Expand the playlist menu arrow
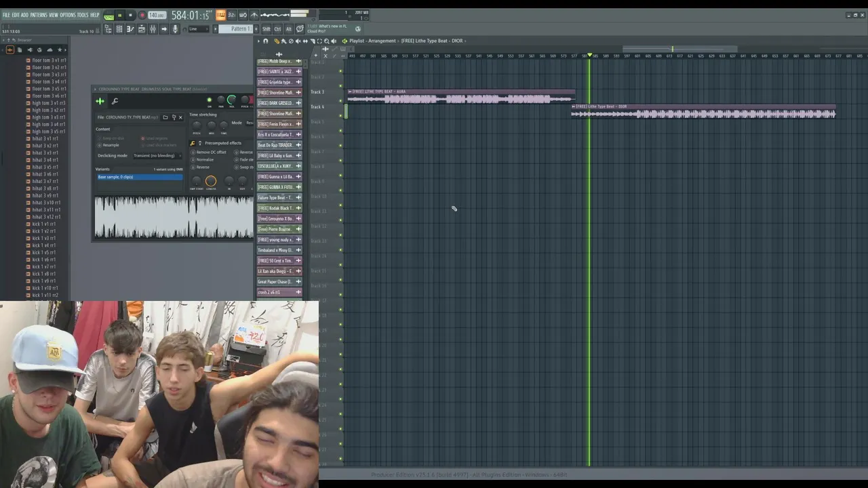This screenshot has width=868, height=488. click(258, 41)
